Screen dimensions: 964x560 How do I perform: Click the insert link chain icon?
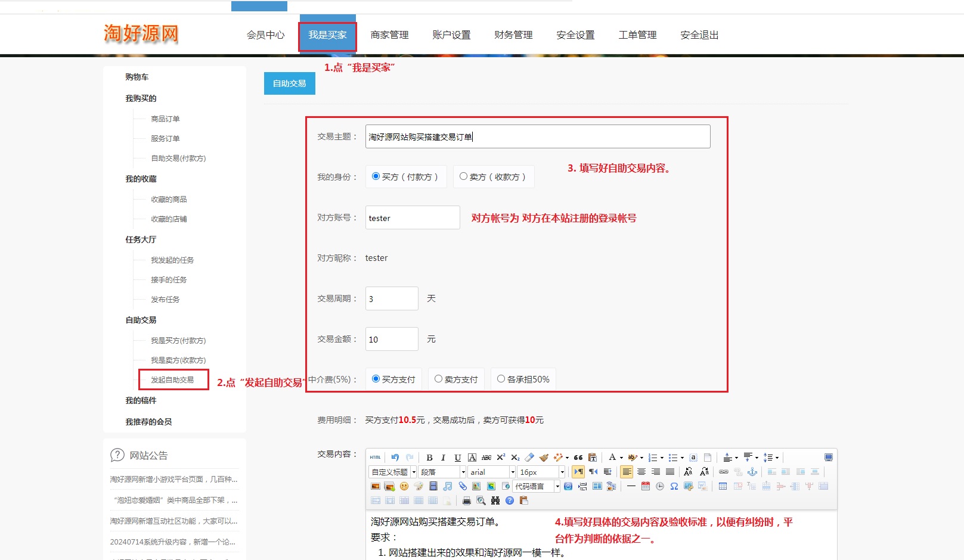723,472
